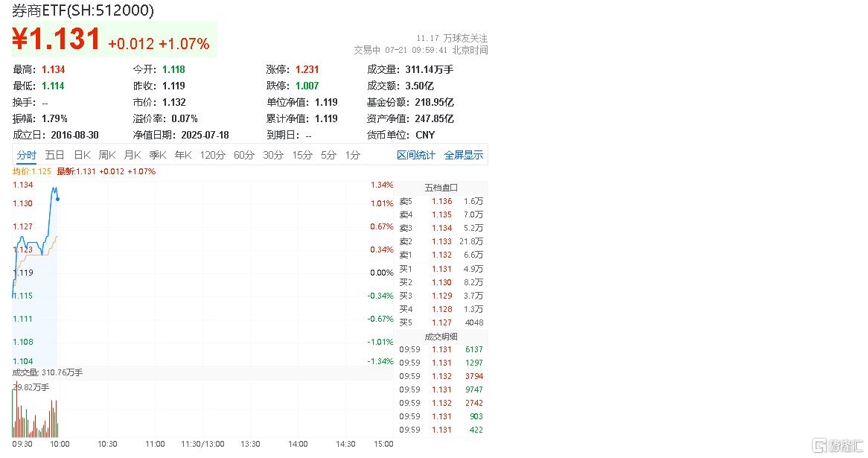Click the latest price dot on chart
This screenshot has width=868, height=458.
coord(57,199)
